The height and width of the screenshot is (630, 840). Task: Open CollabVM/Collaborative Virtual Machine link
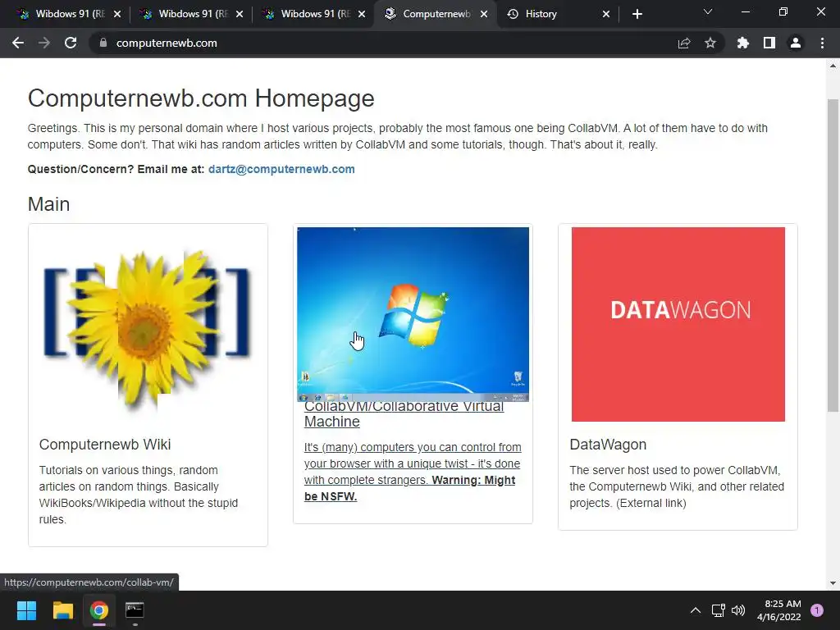coord(404,414)
